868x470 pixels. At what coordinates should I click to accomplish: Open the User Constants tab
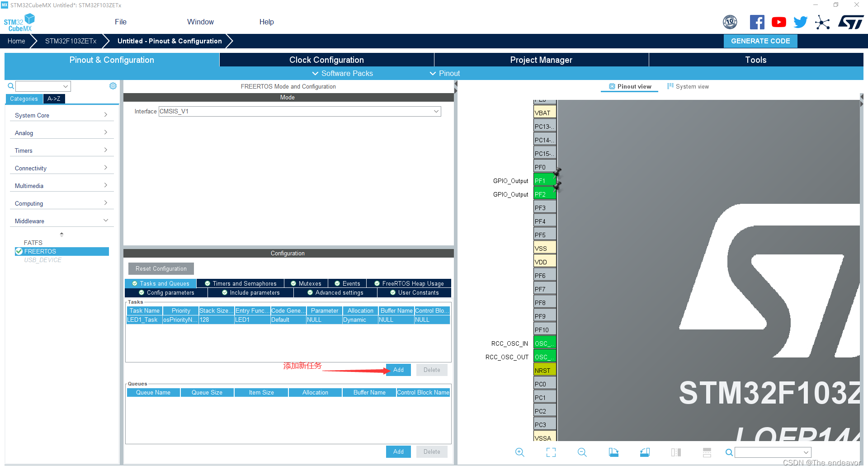pos(414,292)
